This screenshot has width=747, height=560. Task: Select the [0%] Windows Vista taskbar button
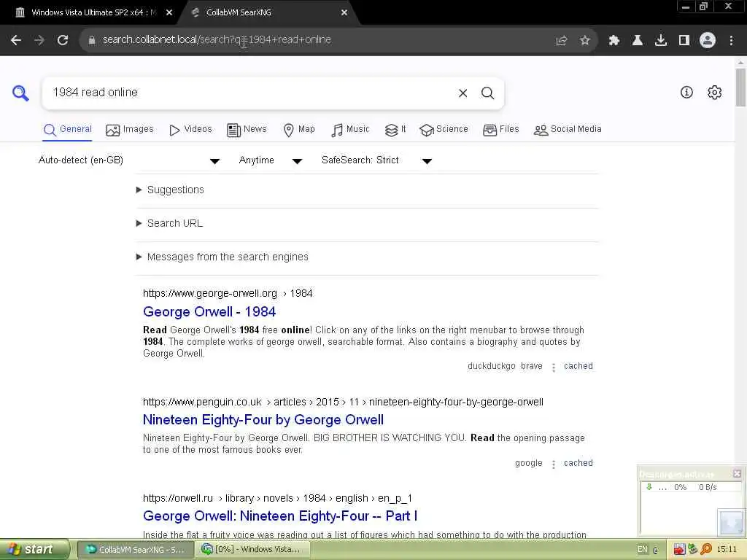253,550
